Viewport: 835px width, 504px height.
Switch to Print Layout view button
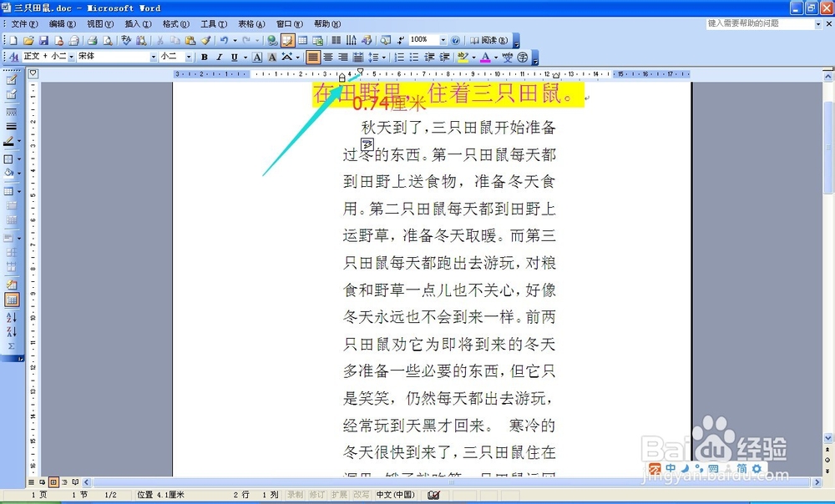coord(53,482)
